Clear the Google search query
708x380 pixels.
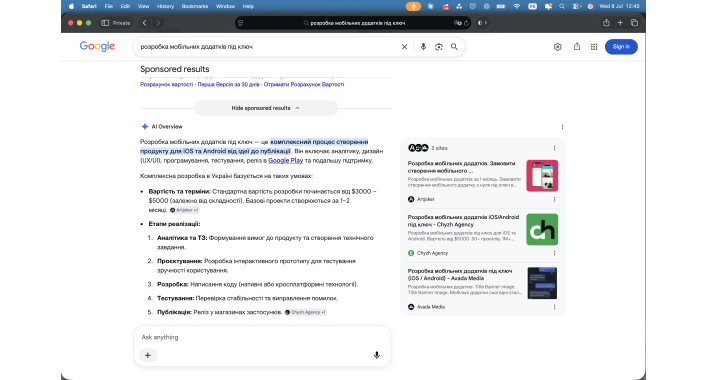coord(405,47)
